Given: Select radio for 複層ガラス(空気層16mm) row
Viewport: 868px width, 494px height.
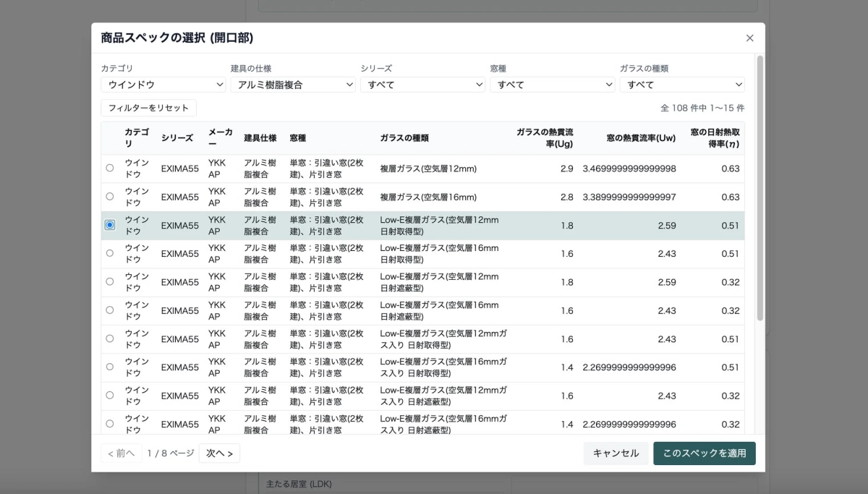Looking at the screenshot, I should click(x=110, y=196).
